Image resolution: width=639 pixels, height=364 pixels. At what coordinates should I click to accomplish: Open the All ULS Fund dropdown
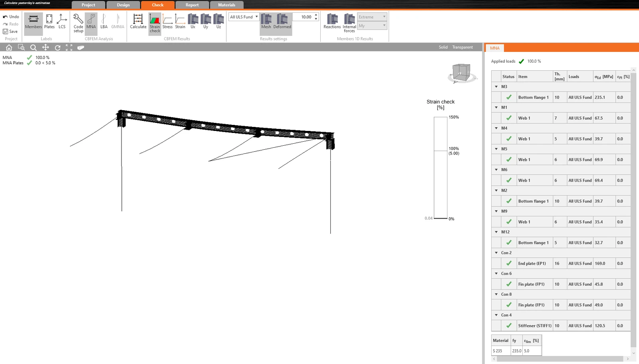coord(244,17)
